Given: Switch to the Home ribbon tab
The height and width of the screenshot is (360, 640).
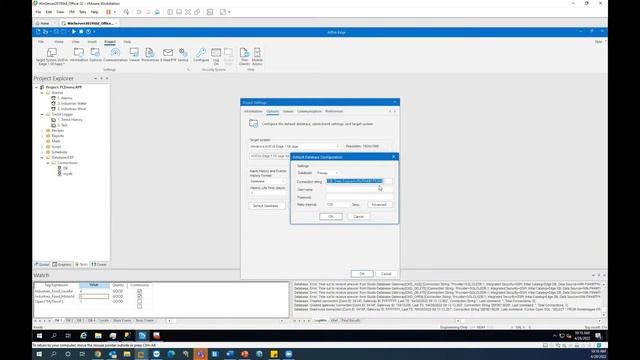Looking at the screenshot, I should pos(59,42).
